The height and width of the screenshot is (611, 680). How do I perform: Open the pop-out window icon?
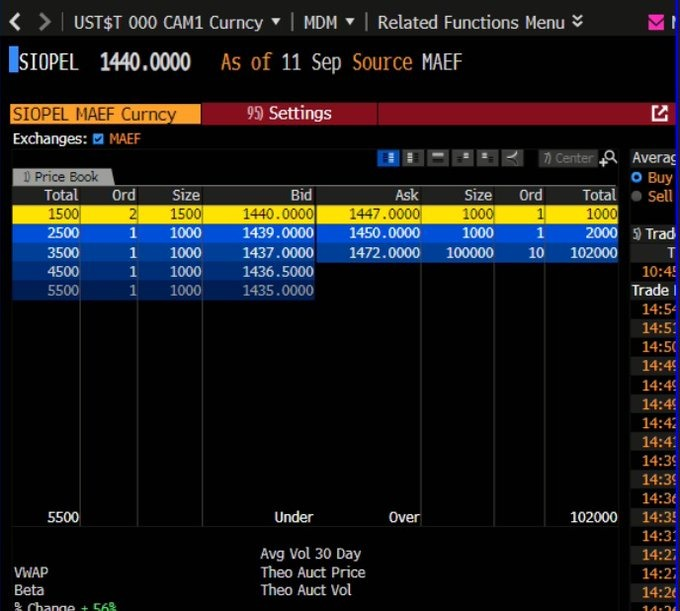[660, 114]
